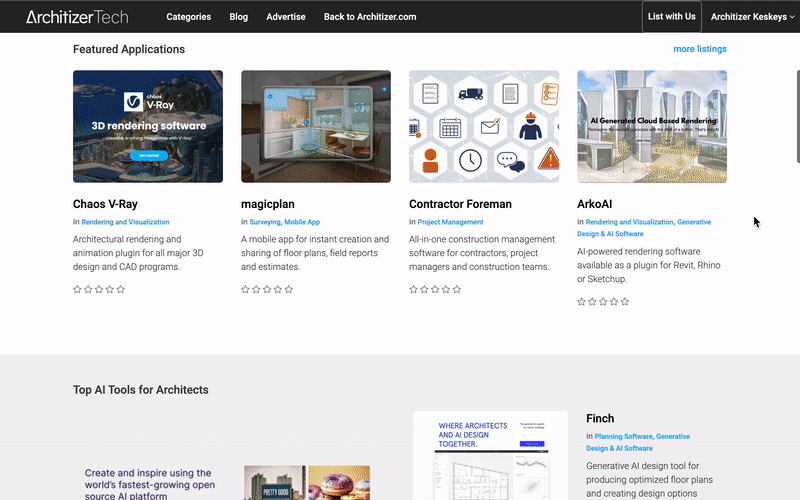Rate Chaos V-Ray one star
Screen dimensions: 800x500
click(x=77, y=289)
